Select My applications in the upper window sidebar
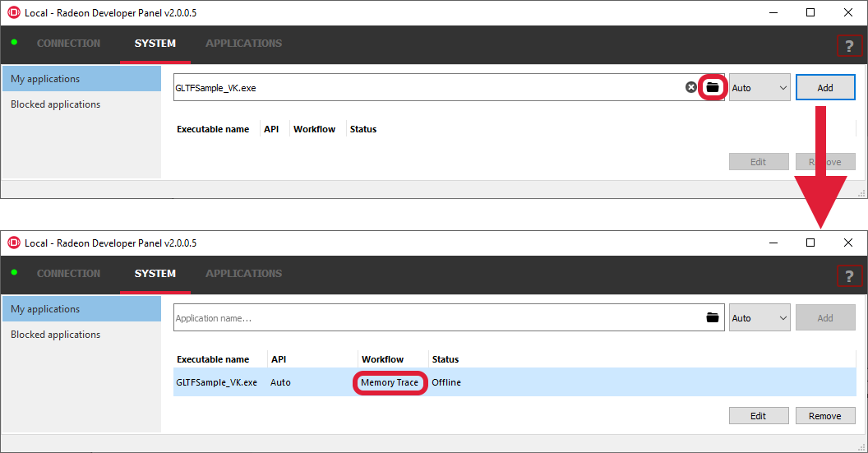 tap(46, 79)
